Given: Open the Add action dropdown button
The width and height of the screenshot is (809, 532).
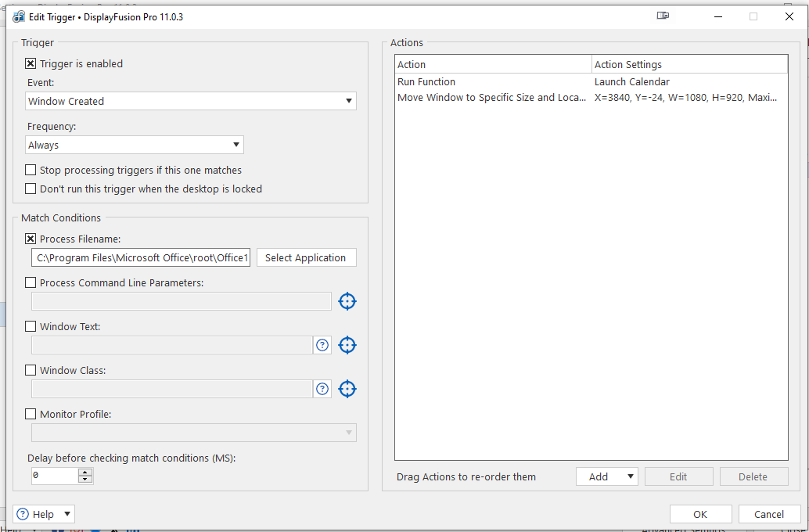Looking at the screenshot, I should click(606, 476).
